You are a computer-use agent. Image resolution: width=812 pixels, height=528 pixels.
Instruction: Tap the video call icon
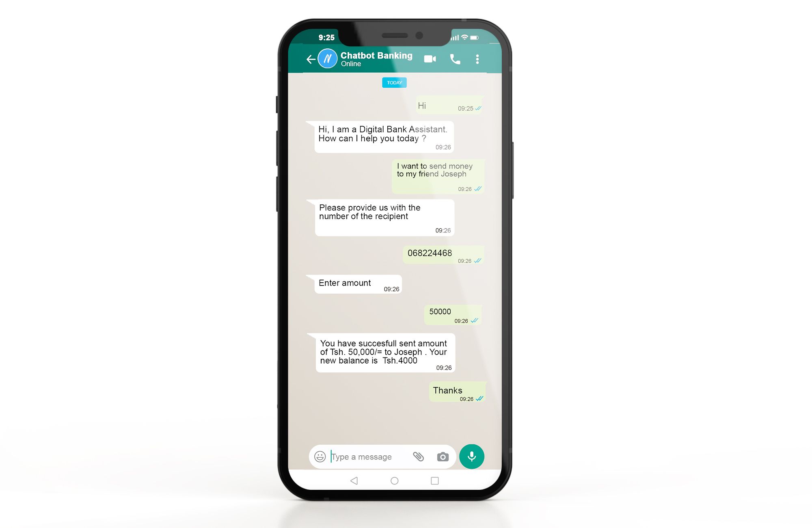[x=430, y=58]
